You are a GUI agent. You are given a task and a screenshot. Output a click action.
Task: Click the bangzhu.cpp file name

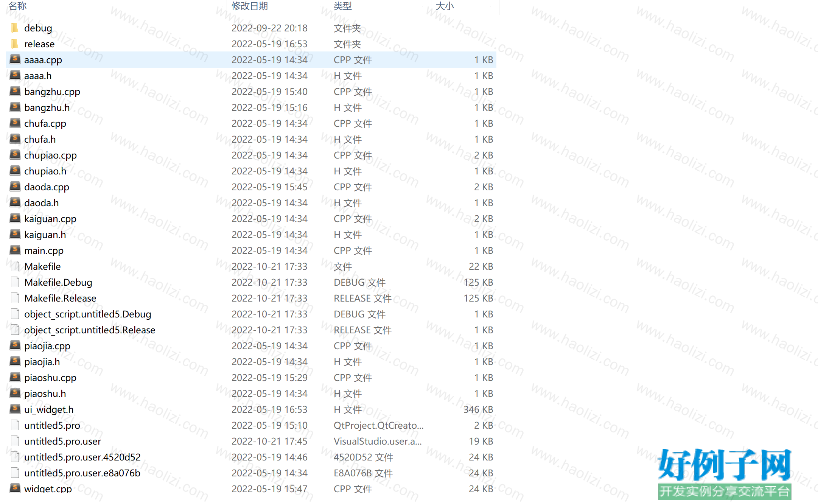click(x=52, y=92)
